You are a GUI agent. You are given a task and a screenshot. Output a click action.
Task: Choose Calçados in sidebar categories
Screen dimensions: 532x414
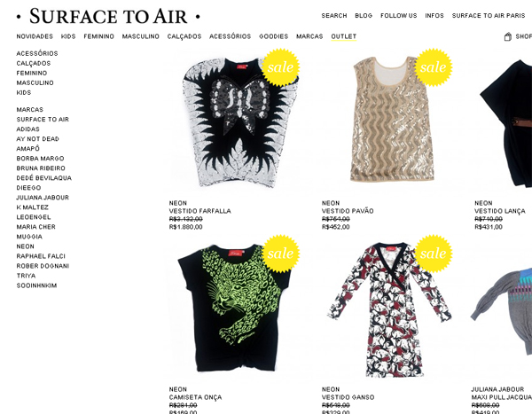click(34, 63)
